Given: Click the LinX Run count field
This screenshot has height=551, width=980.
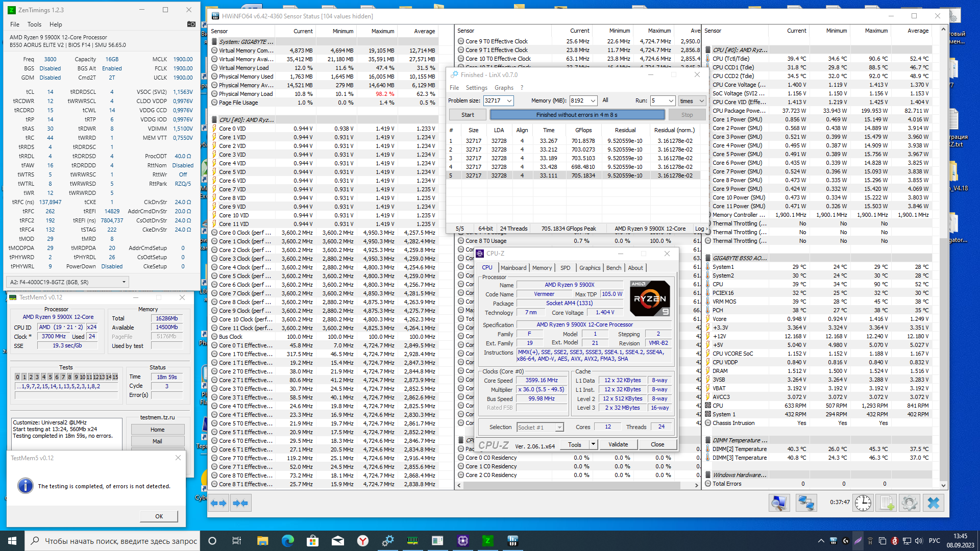Looking at the screenshot, I should (x=658, y=101).
